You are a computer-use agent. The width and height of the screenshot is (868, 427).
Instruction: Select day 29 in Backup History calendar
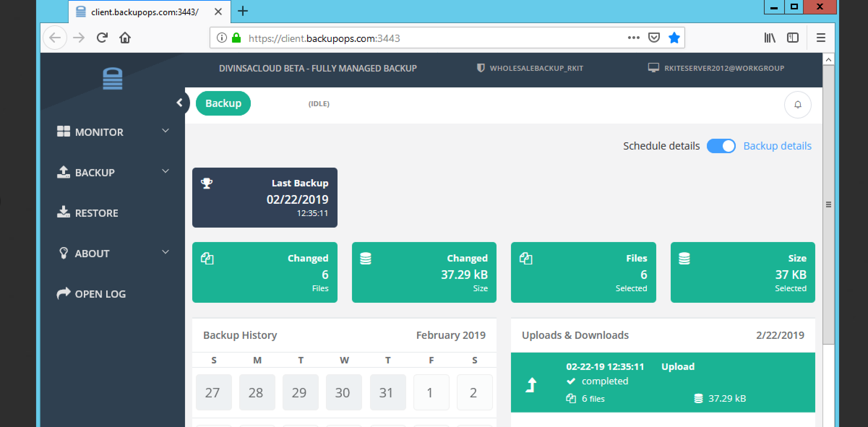(x=300, y=392)
